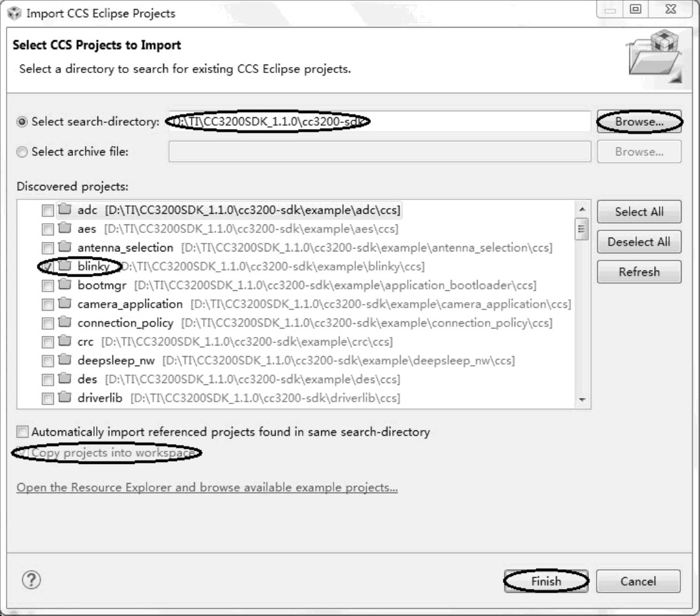Select the bootmgr application_bootloader path text
Screen dimensions: 700x616
coord(336,285)
